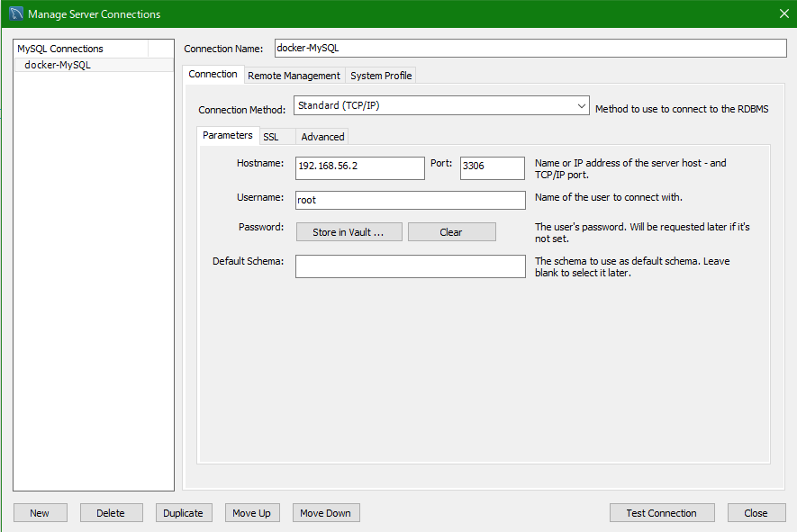Select the docker-MySQL connection in the list
This screenshot has width=797, height=532.
pyautogui.click(x=94, y=65)
